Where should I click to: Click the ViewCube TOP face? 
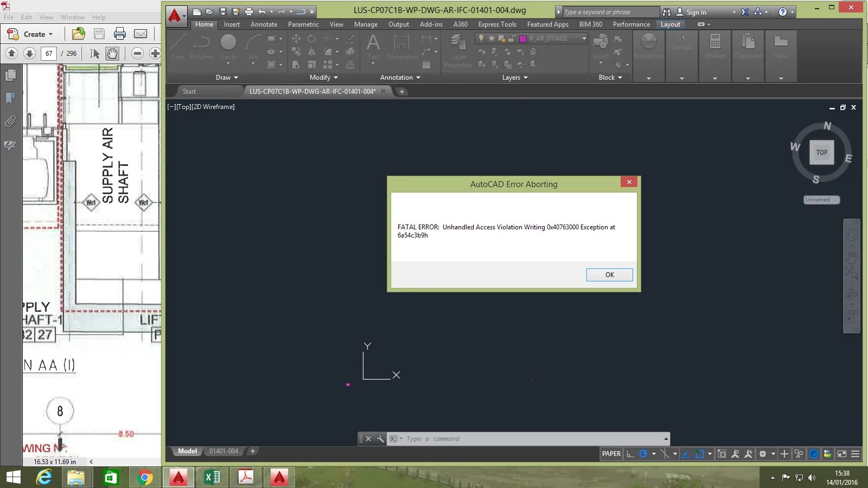pyautogui.click(x=822, y=152)
